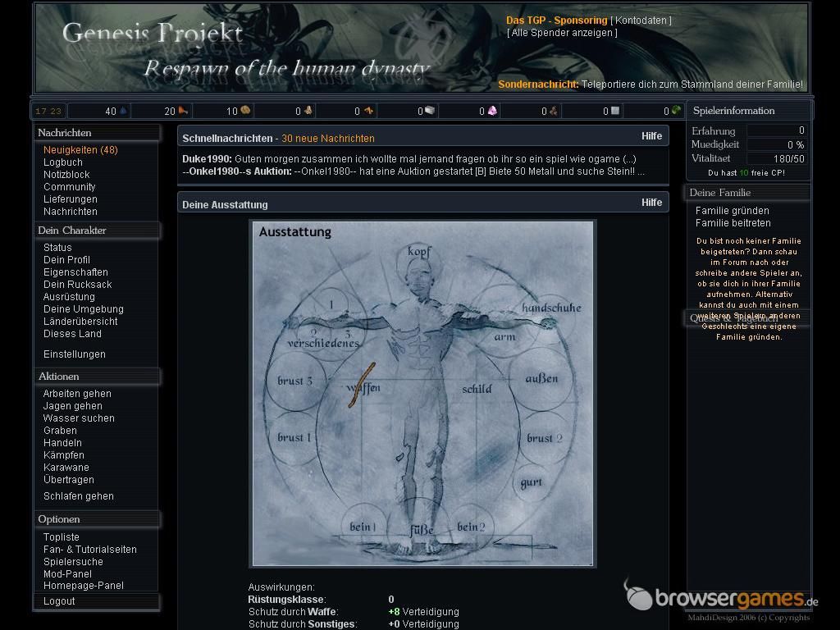Click the --Onkel1980--s Auktion message
The height and width of the screenshot is (630, 840).
tap(413, 171)
